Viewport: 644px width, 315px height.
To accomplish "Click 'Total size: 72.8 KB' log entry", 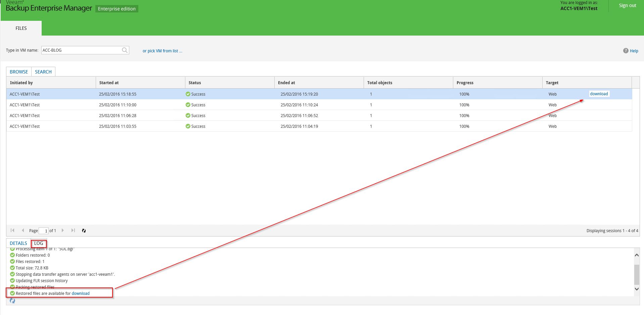I will pyautogui.click(x=32, y=268).
